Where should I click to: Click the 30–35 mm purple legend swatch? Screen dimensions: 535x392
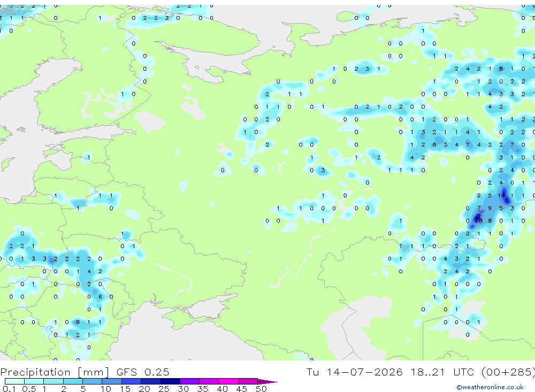pyautogui.click(x=190, y=381)
